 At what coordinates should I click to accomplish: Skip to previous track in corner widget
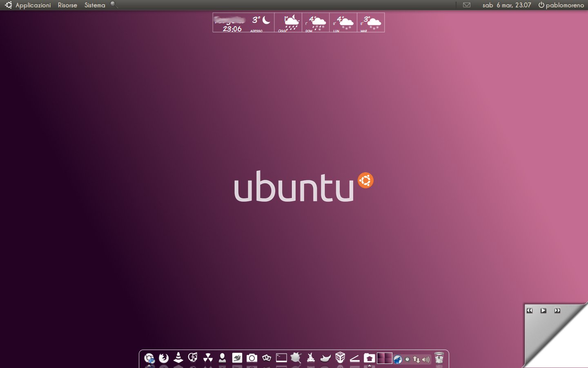tap(530, 310)
